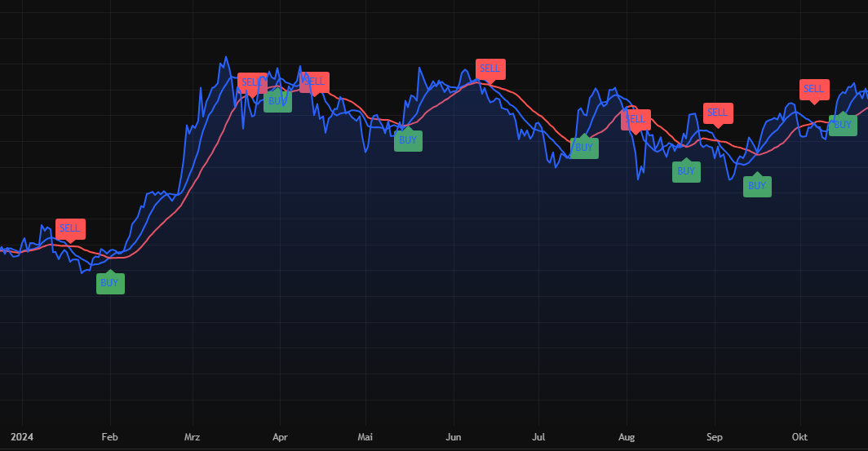Viewport: 868px width, 451px height.
Task: Select the BUY marker just before April
Action: tap(277, 102)
